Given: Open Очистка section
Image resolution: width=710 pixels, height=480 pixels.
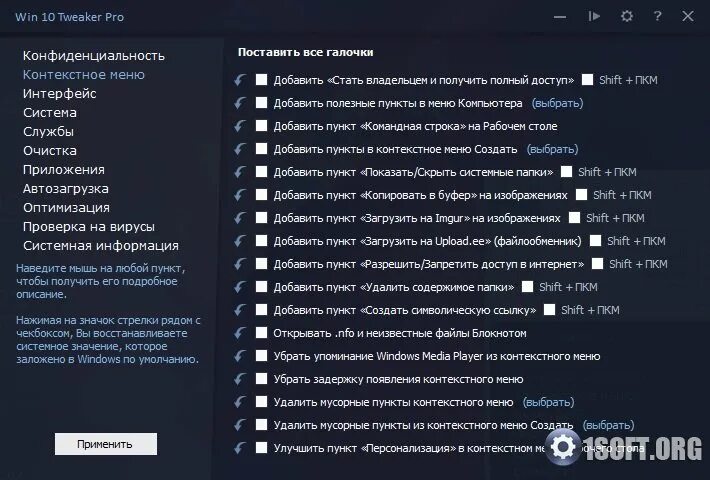Looking at the screenshot, I should coord(50,151).
